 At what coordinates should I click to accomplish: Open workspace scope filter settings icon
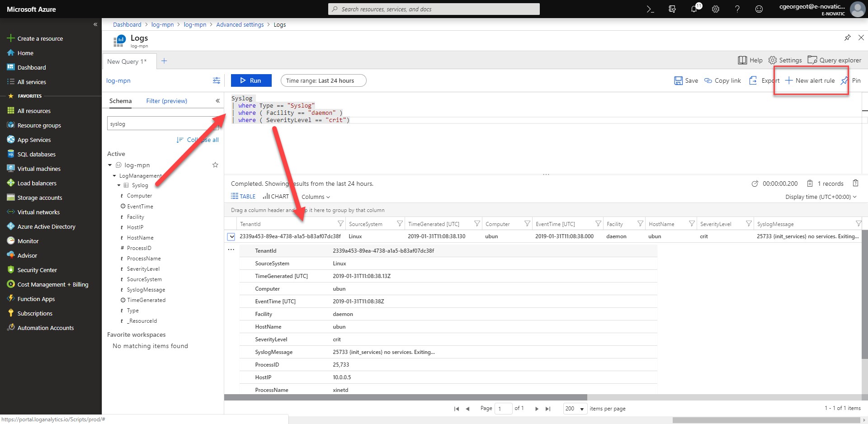coord(217,80)
